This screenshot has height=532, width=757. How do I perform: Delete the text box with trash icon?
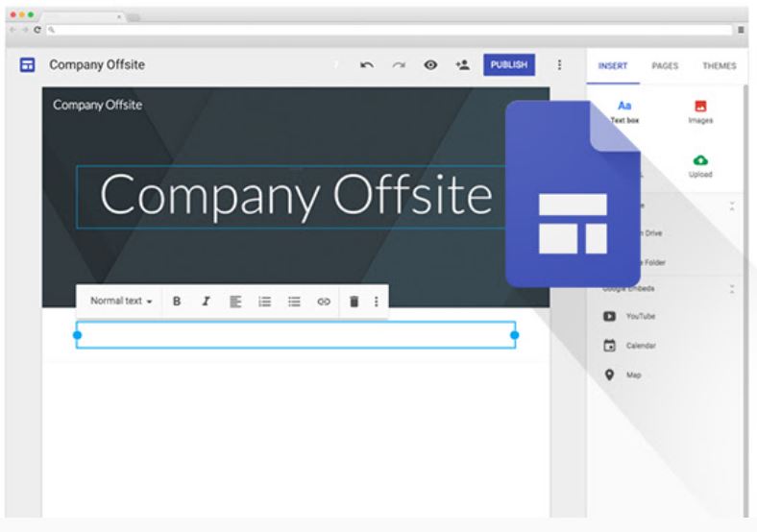click(354, 302)
